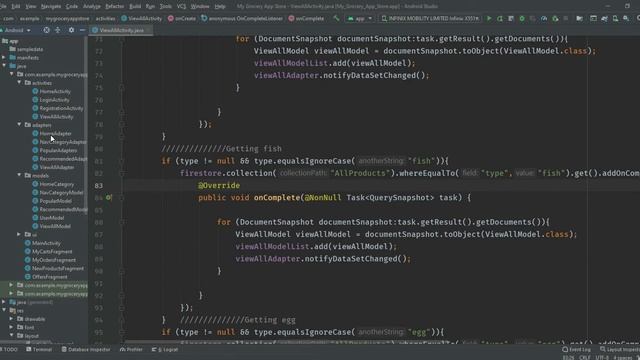640x360 pixels.
Task: Open the Logcat tool window
Action: coord(165,350)
